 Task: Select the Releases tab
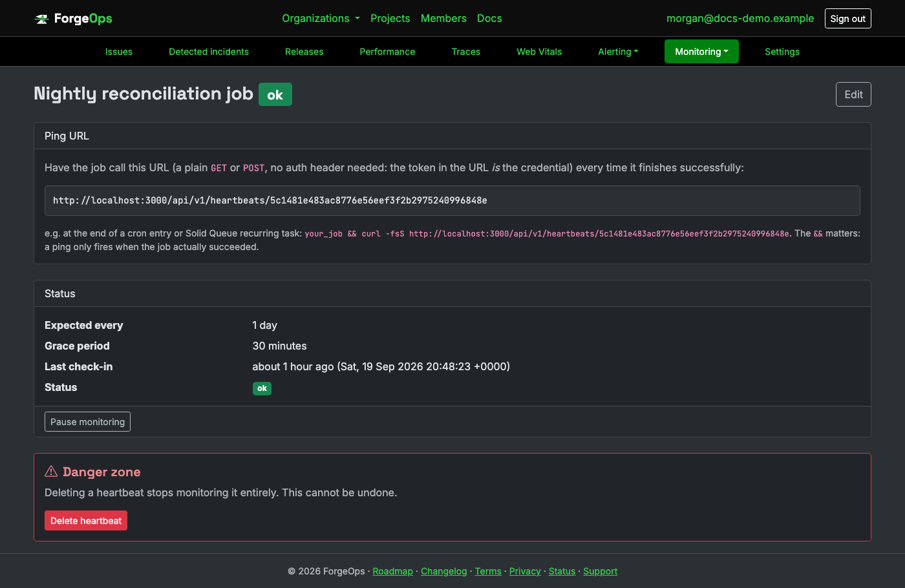click(x=304, y=52)
